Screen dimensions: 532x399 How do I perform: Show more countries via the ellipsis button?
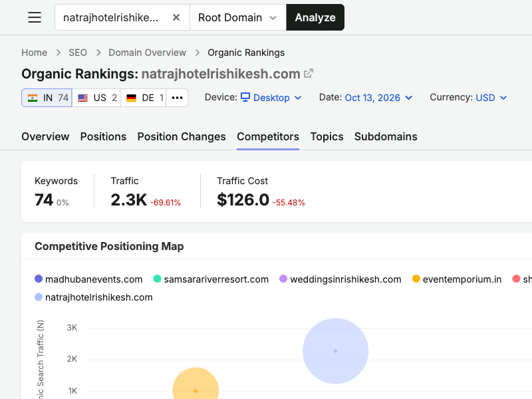(177, 98)
